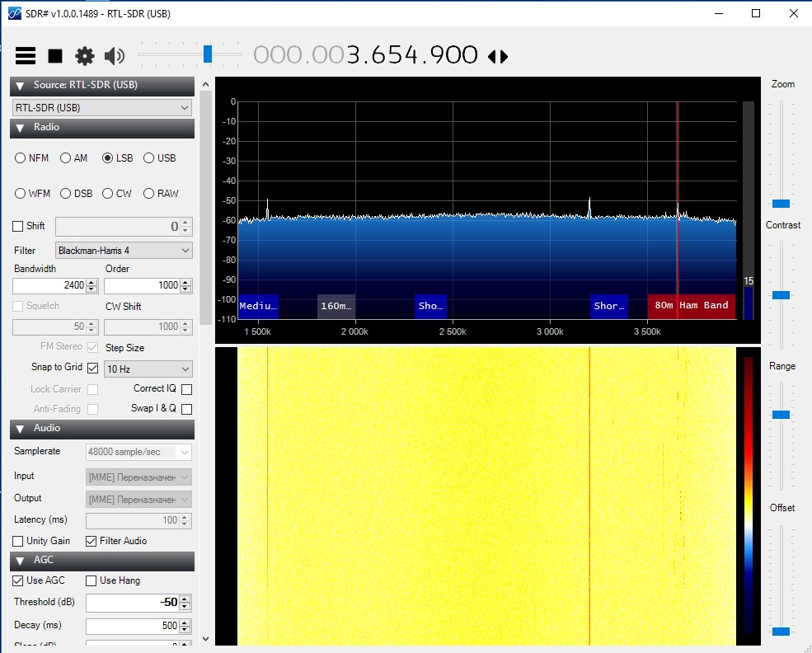Toggle the Filter Audio checkbox
This screenshot has height=653, width=812.
pyautogui.click(x=92, y=541)
